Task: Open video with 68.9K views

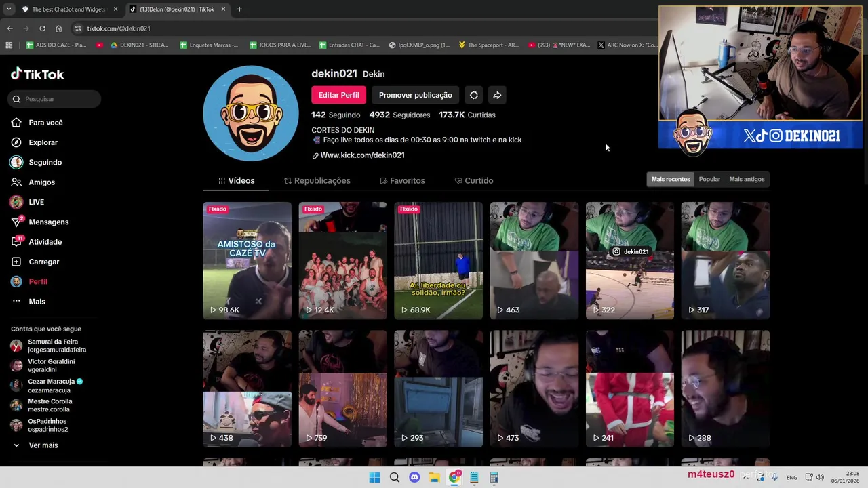Action: tap(438, 260)
